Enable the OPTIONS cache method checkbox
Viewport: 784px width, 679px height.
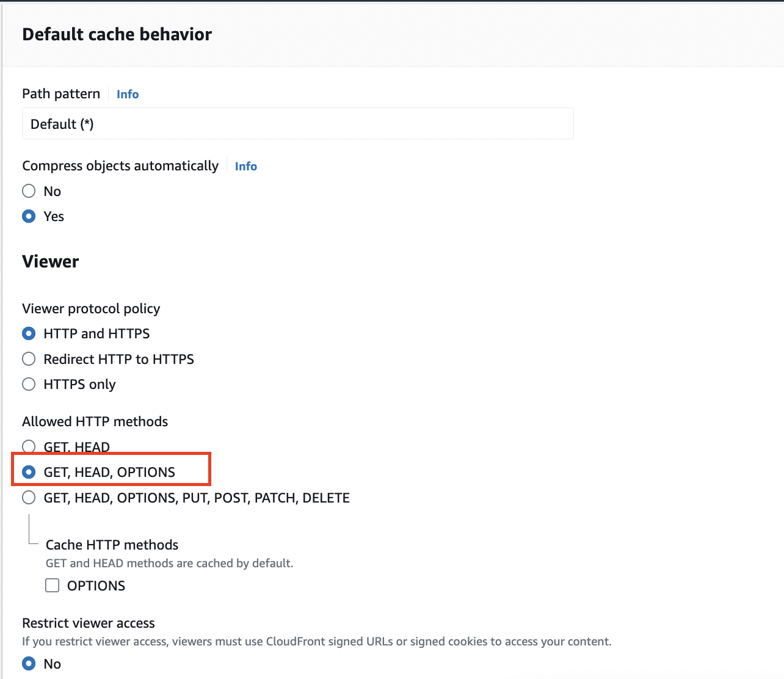(53, 586)
